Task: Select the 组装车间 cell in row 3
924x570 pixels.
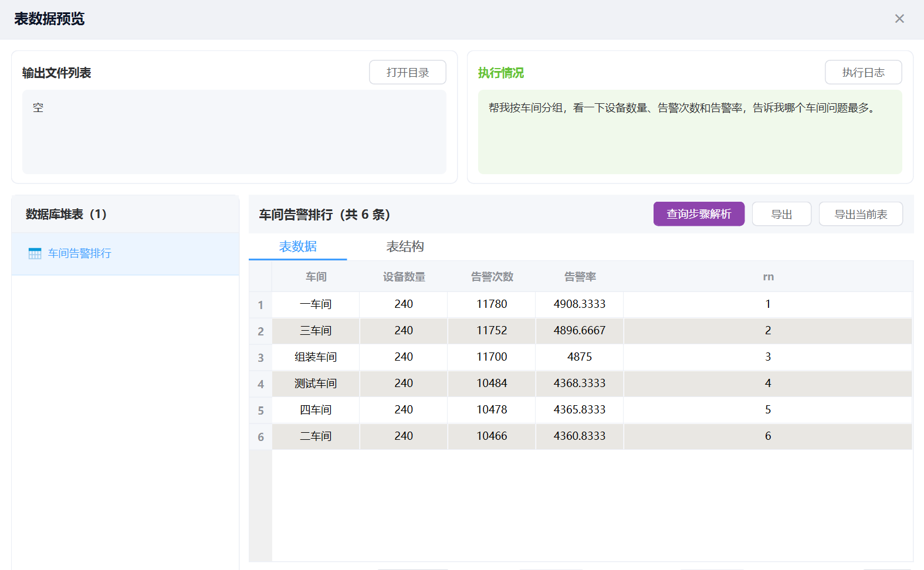Action: point(316,357)
